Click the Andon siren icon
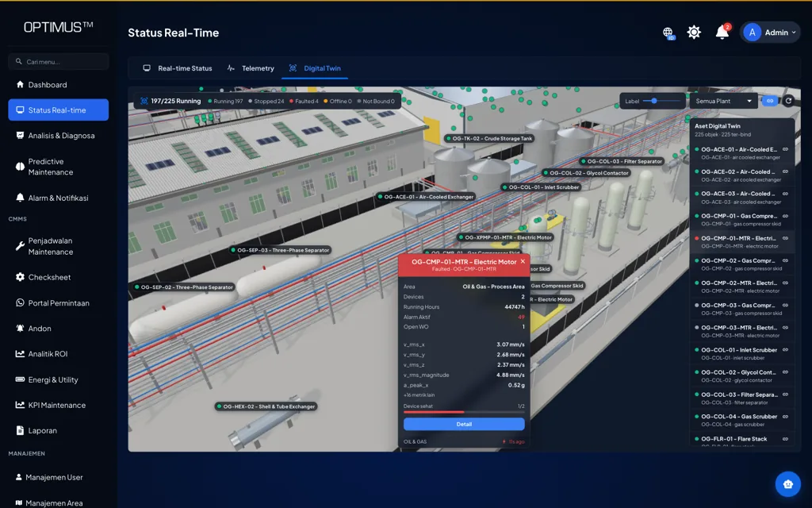Image resolution: width=812 pixels, height=508 pixels. (20, 328)
